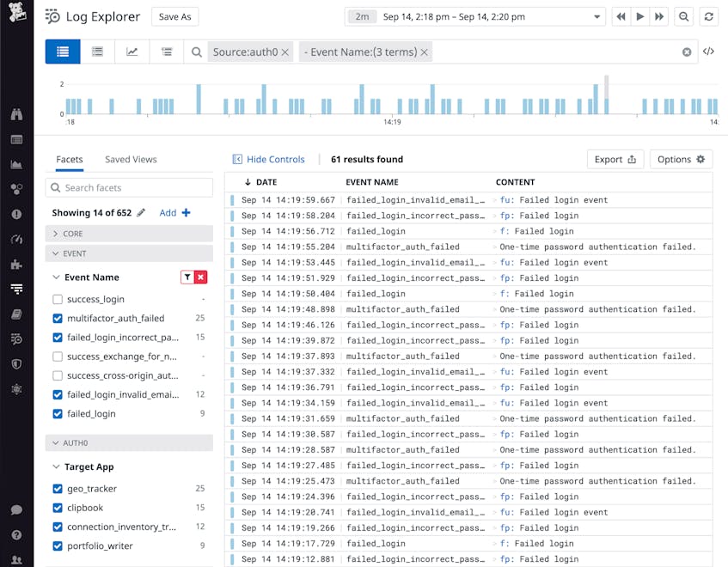Open the gauge APM sidebar icon

tap(16, 240)
